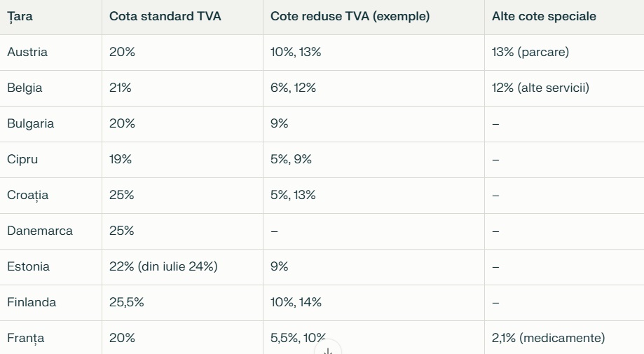644x354 pixels.
Task: Select the "Cote reduse TVA (exemple)" header
Action: (x=350, y=17)
